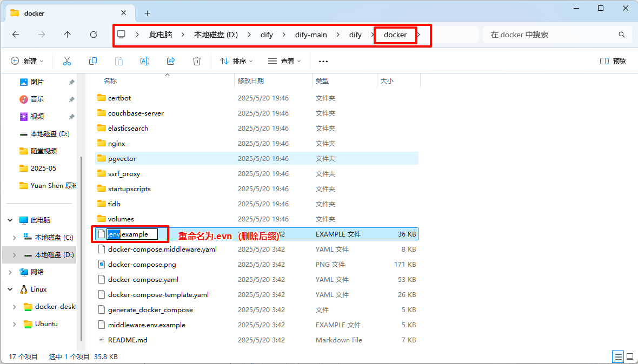Switch to details view icon in status bar
The image size is (638, 364).
619,356
